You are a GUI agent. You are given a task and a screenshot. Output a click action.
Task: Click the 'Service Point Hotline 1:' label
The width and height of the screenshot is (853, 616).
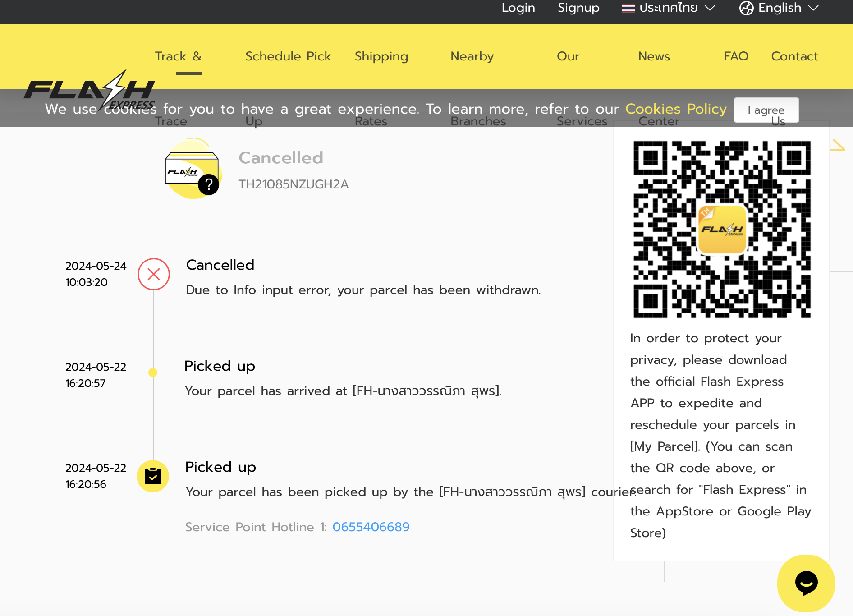click(x=256, y=527)
